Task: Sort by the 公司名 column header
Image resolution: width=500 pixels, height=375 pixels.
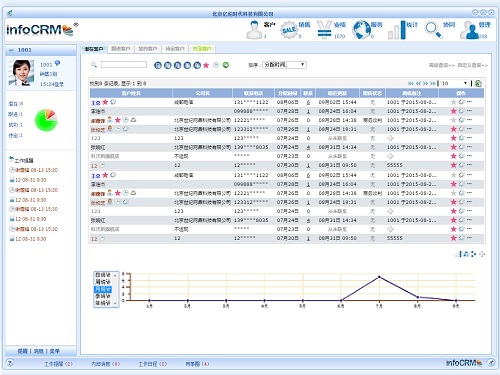Action: pos(203,93)
